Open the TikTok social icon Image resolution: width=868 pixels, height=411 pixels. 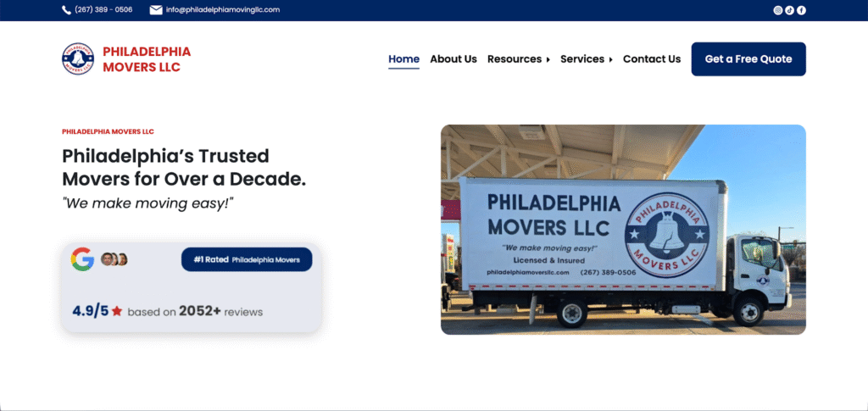click(x=789, y=10)
